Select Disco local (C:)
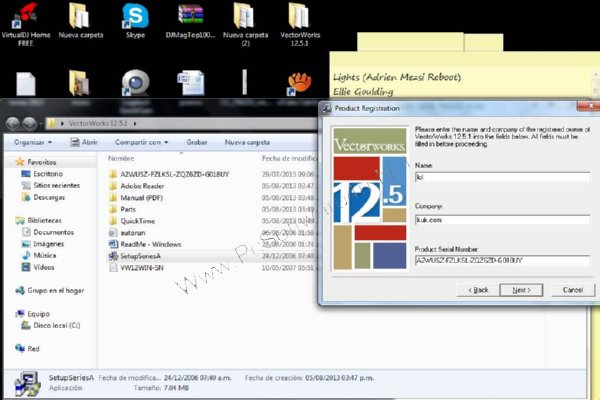The height and width of the screenshot is (400, 600). [51, 325]
